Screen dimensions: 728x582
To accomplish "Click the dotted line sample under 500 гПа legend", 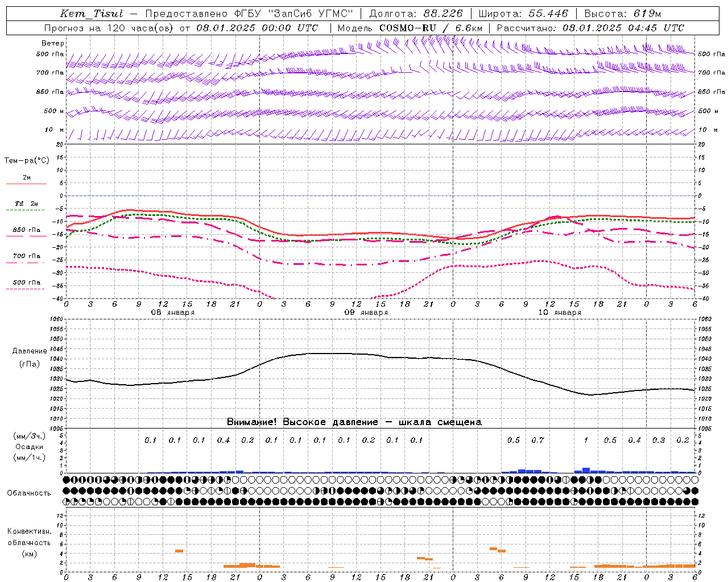I will [26, 289].
